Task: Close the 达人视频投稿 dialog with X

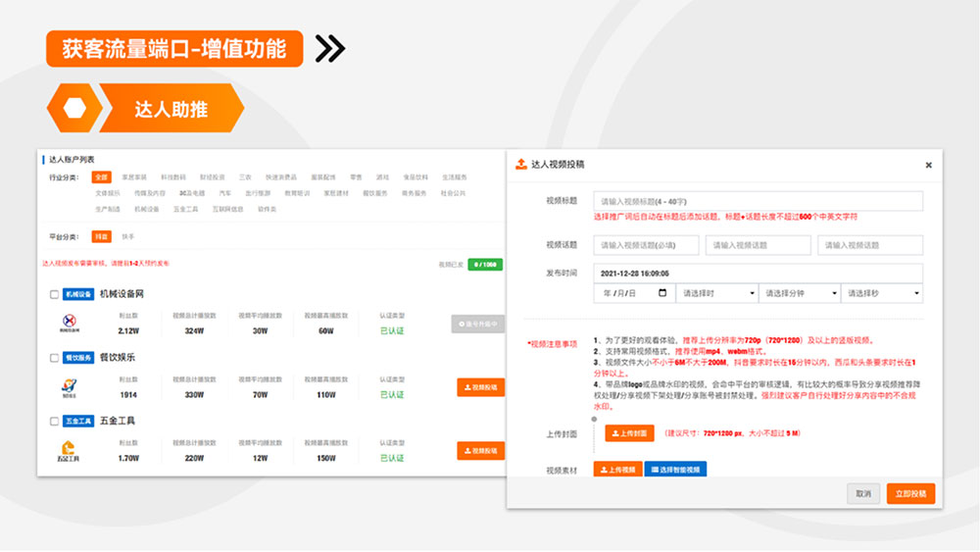Action: [928, 165]
